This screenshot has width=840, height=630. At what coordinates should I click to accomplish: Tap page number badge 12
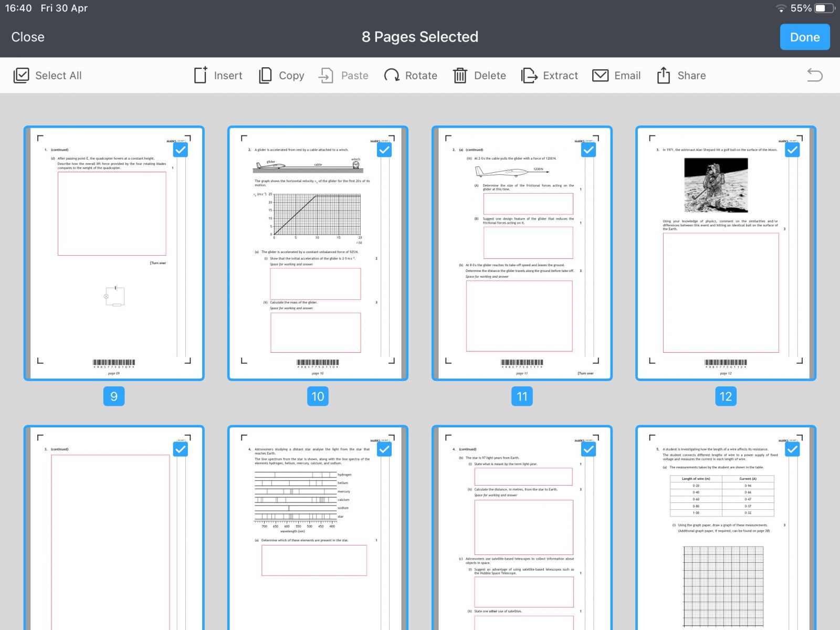coord(726,396)
